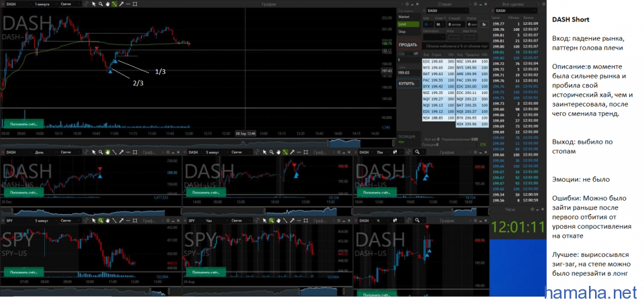This screenshot has height=300, width=644.
Task: Open the Side dropdown in the Стакан panel
Action: (x=429, y=24)
